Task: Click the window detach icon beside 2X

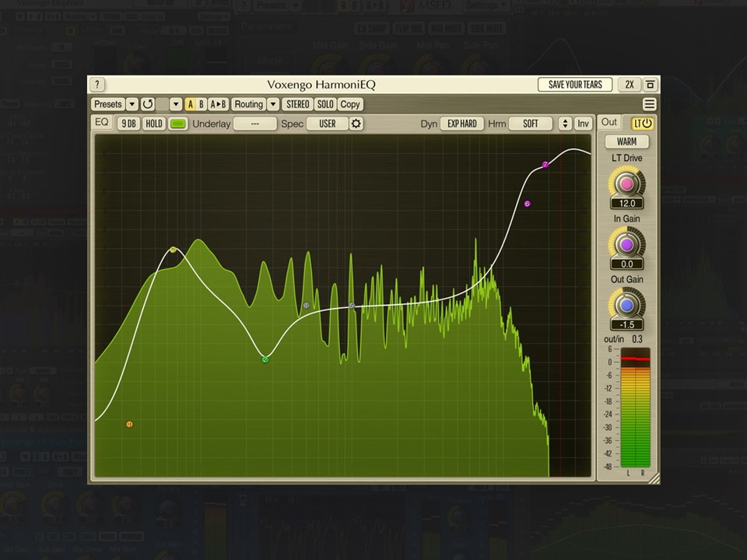Action: click(651, 85)
